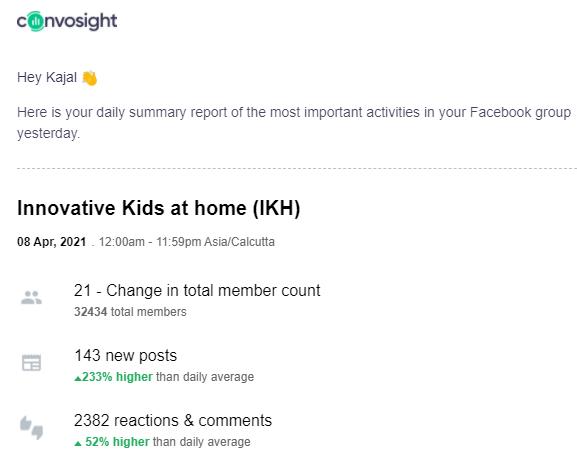Click the waving hand emoji
The height and width of the screenshot is (467, 577).
[x=89, y=78]
